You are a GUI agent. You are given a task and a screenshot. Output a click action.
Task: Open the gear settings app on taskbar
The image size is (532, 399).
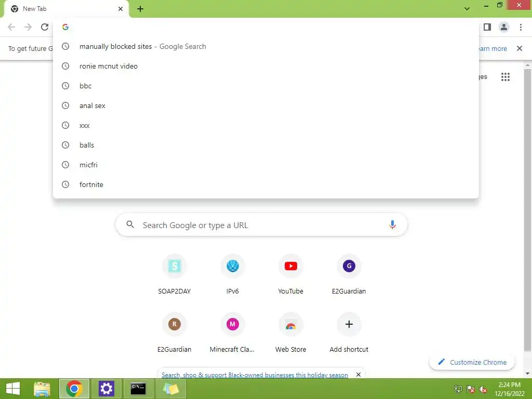[106, 389]
